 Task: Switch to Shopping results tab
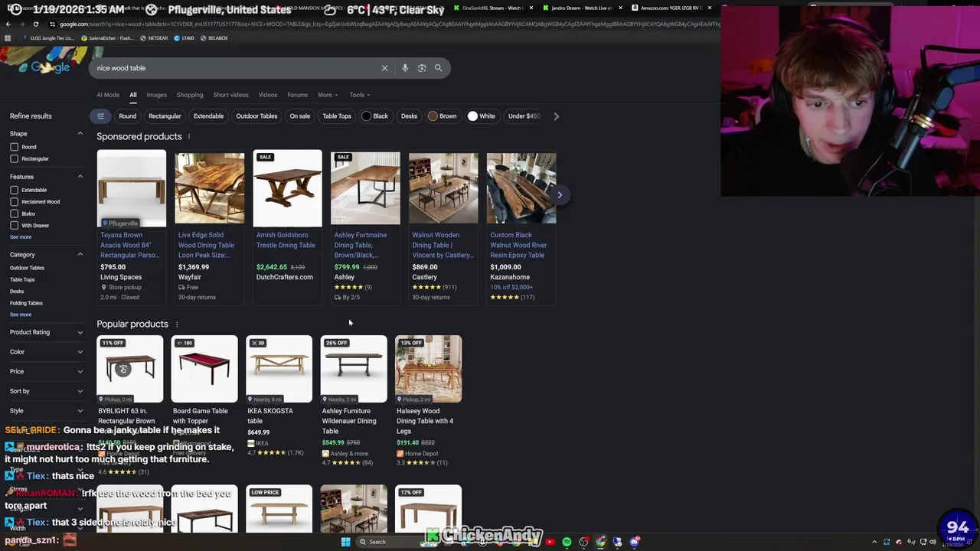[190, 95]
